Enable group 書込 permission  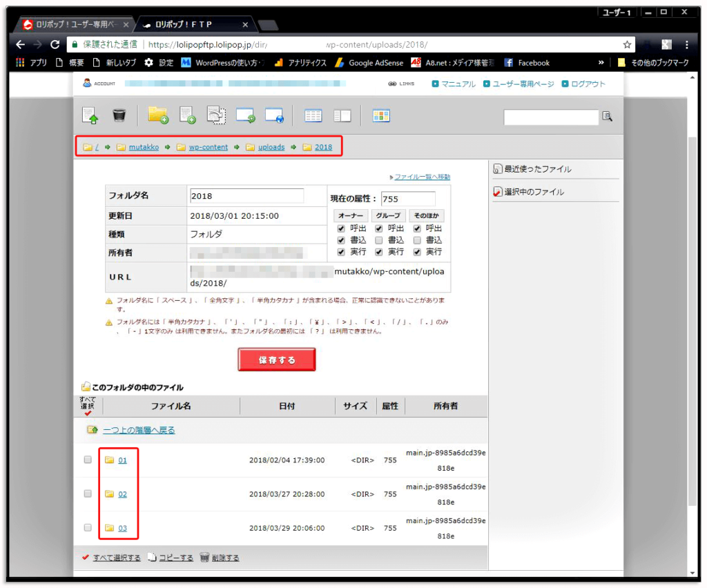pyautogui.click(x=378, y=240)
